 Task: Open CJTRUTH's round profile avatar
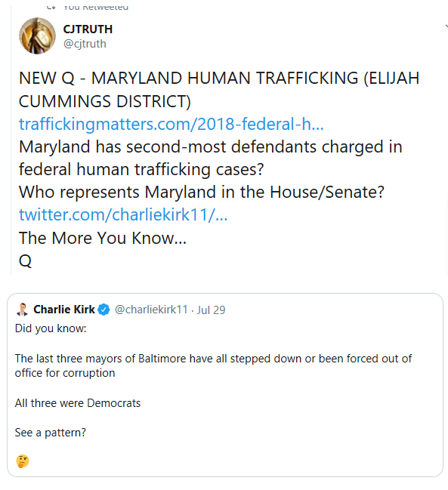pyautogui.click(x=38, y=35)
